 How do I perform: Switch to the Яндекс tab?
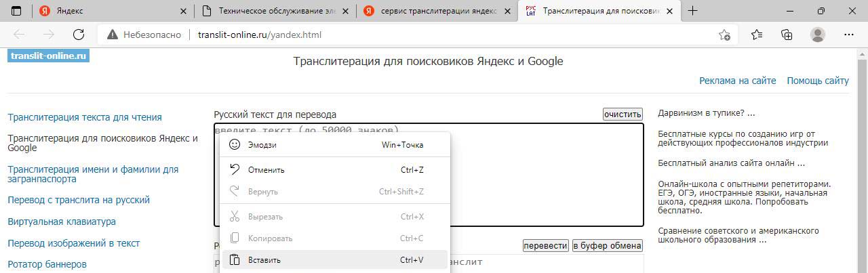coord(102,12)
